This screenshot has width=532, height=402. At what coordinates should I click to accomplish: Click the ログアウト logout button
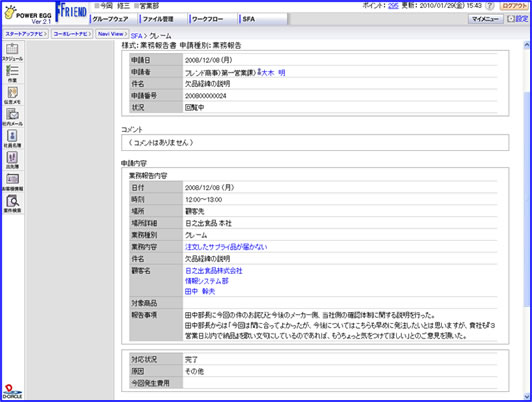click(514, 6)
